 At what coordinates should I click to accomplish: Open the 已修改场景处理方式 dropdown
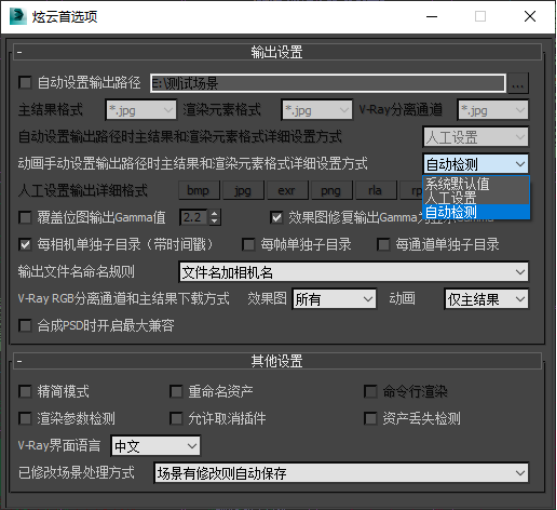coord(341,473)
